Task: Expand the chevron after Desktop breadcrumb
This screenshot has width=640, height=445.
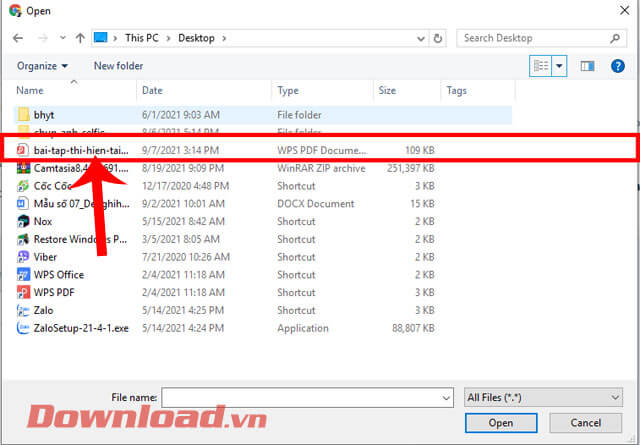Action: pos(224,38)
